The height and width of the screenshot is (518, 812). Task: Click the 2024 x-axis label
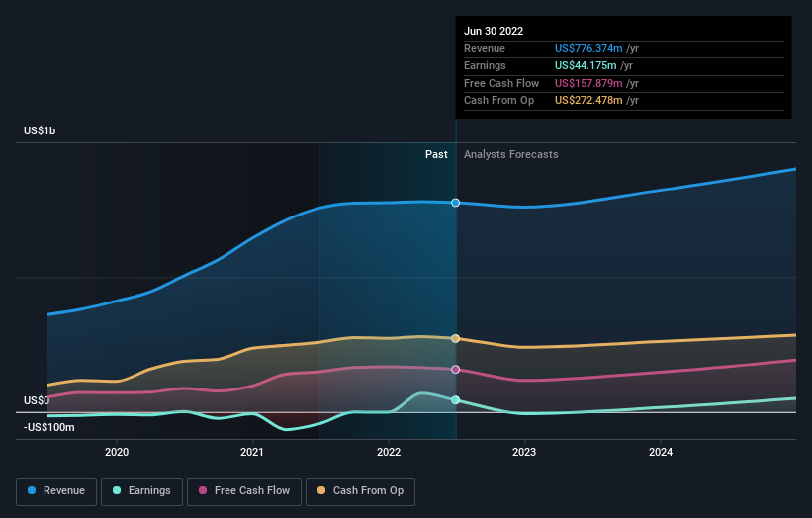(661, 452)
